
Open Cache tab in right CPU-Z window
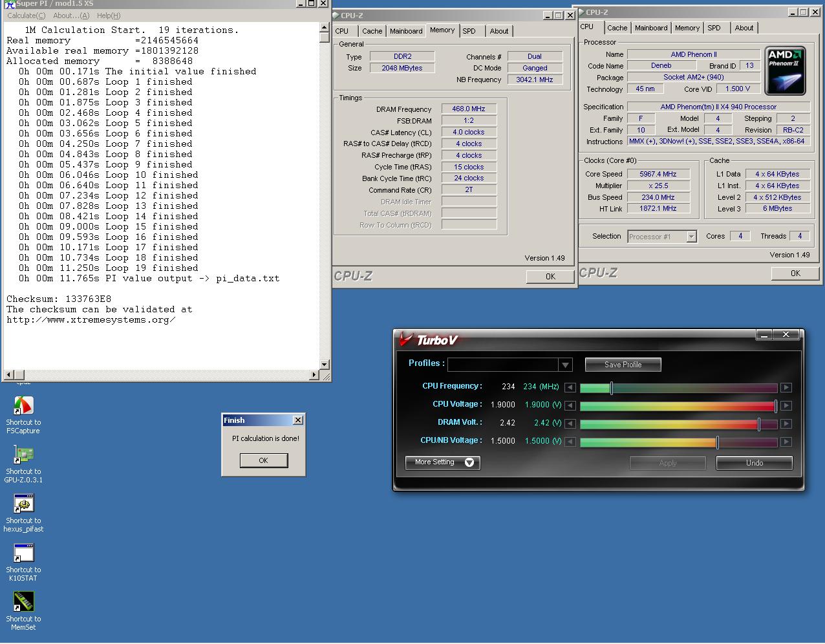(x=617, y=28)
